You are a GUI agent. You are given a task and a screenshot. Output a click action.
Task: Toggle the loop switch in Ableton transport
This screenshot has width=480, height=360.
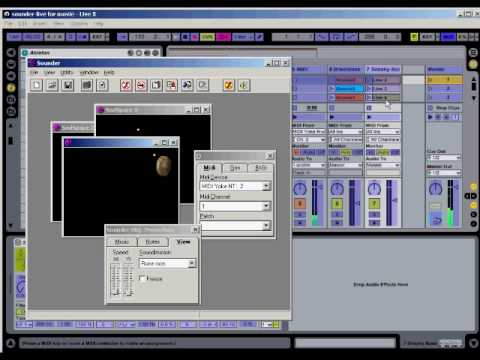pos(336,37)
